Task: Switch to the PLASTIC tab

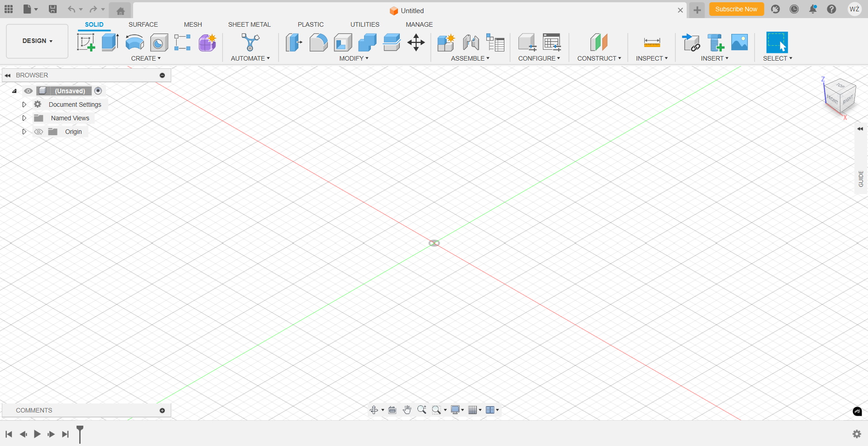Action: (x=311, y=24)
